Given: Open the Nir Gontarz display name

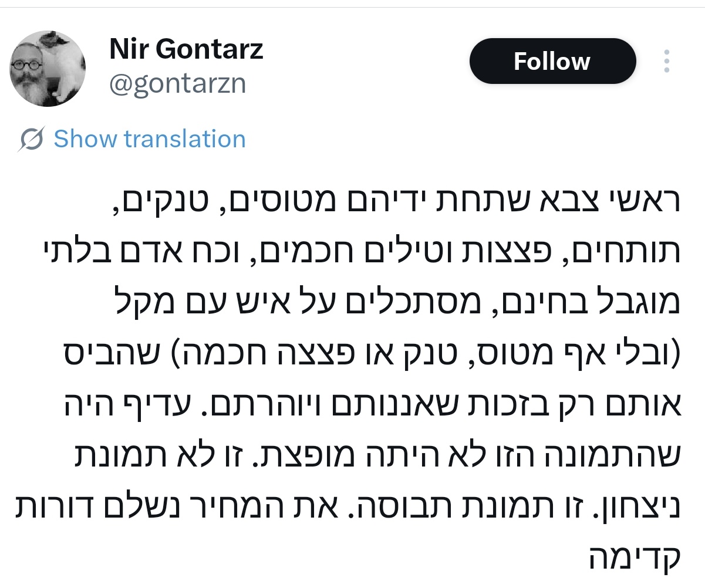Looking at the screenshot, I should [186, 49].
